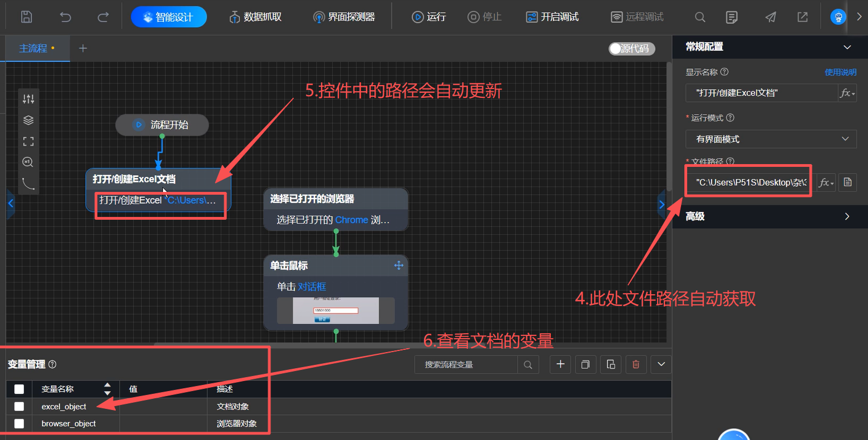
Task: Click 文件路径 help question mark
Action: coord(731,162)
